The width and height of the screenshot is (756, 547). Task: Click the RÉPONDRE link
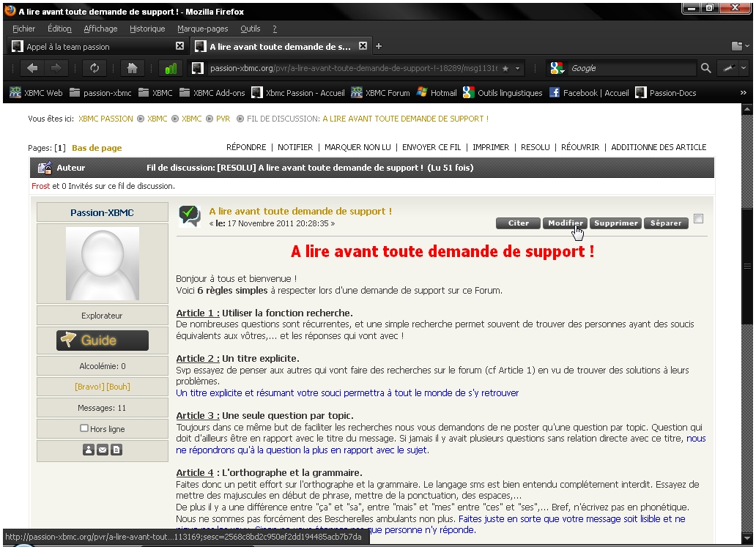[x=246, y=147]
